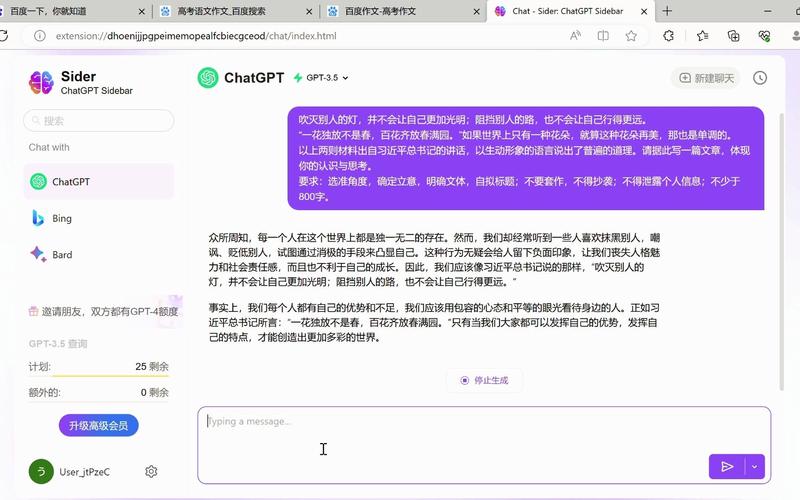Open the favorites list icon
This screenshot has height=500, width=800.
(x=703, y=36)
